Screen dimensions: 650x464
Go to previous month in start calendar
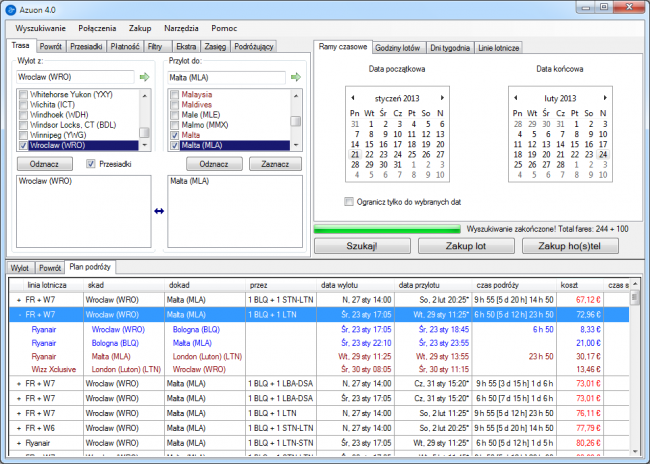tap(351, 98)
